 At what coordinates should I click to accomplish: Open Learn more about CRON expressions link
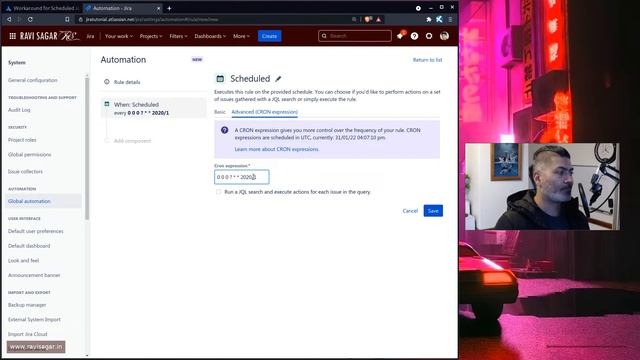point(277,149)
